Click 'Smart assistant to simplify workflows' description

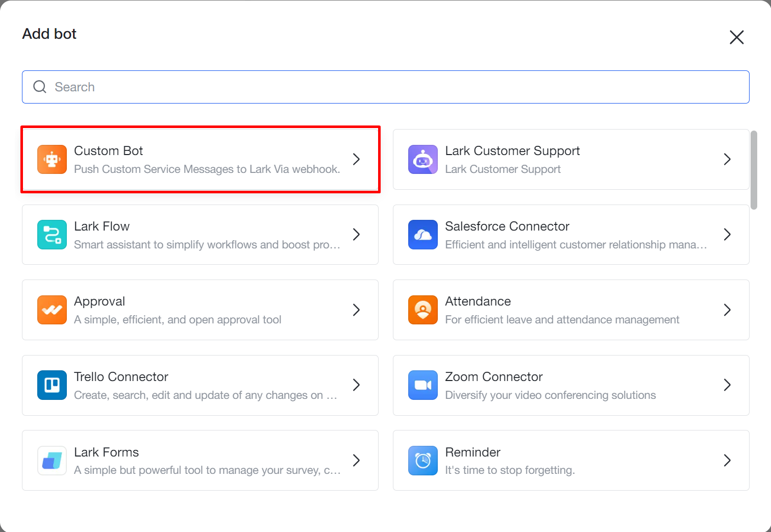[x=207, y=245]
